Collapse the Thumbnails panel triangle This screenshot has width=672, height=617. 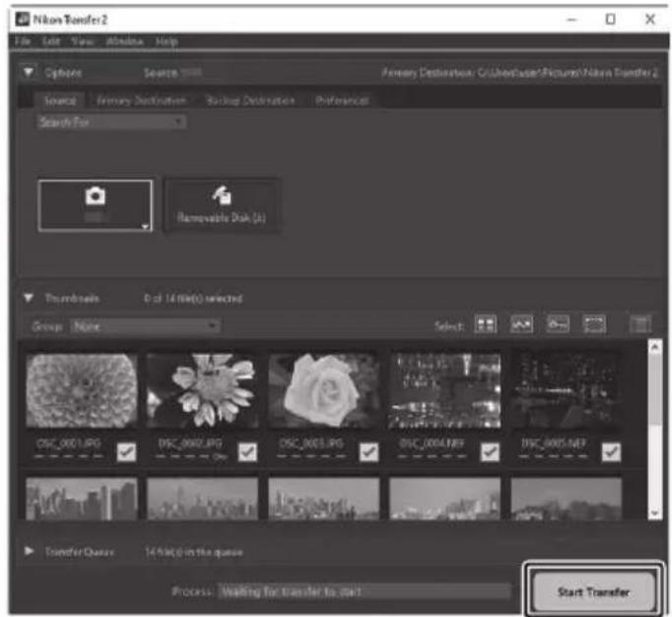point(29,298)
